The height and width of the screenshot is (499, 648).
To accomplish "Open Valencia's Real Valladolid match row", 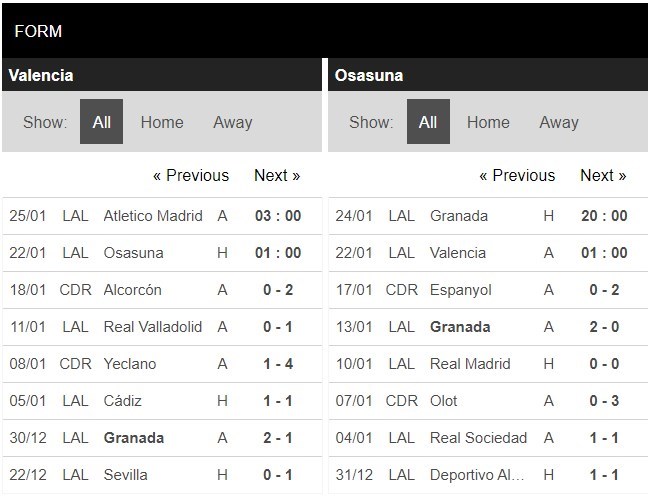I will 162,327.
